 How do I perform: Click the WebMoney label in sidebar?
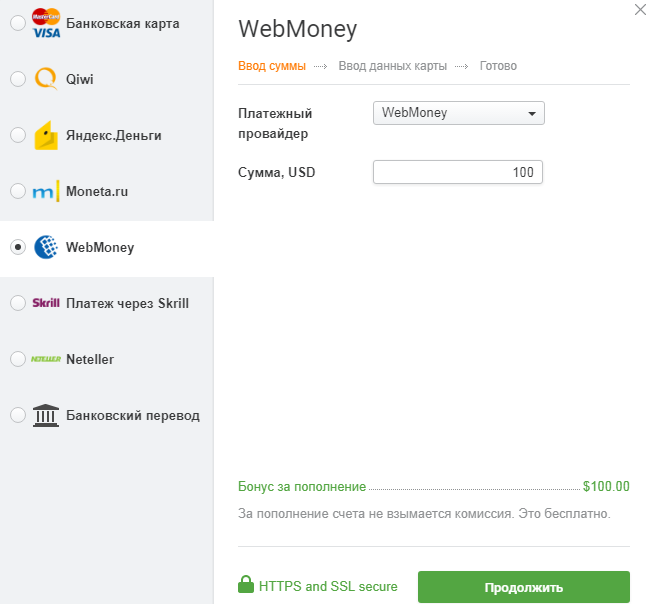pyautogui.click(x=100, y=247)
